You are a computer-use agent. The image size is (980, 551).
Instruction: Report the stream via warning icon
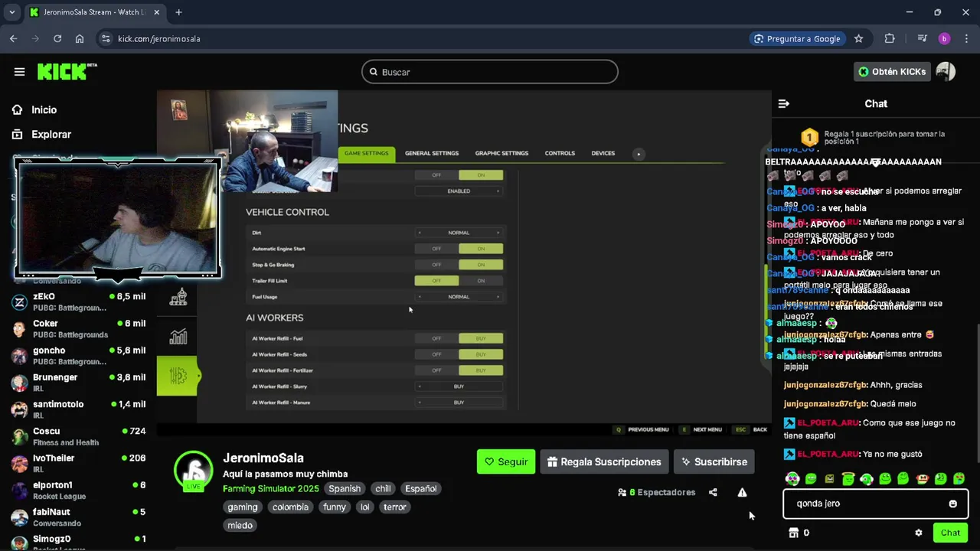tap(742, 492)
